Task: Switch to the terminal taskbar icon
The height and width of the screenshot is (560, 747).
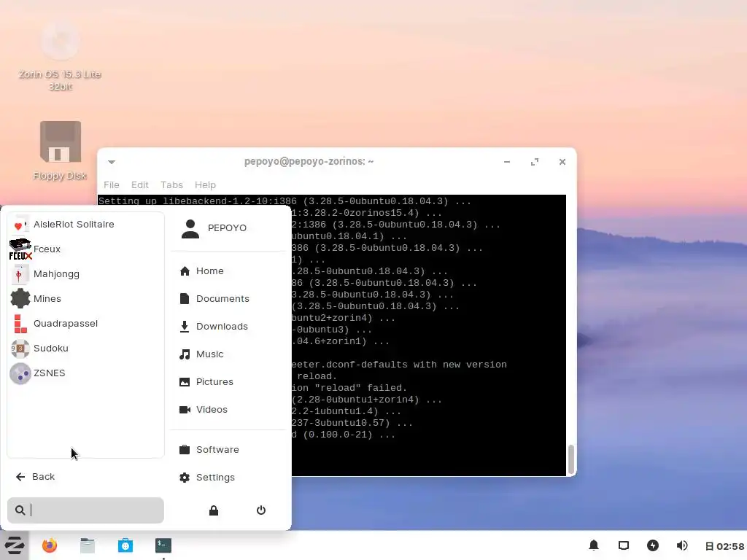Action: coord(163,545)
